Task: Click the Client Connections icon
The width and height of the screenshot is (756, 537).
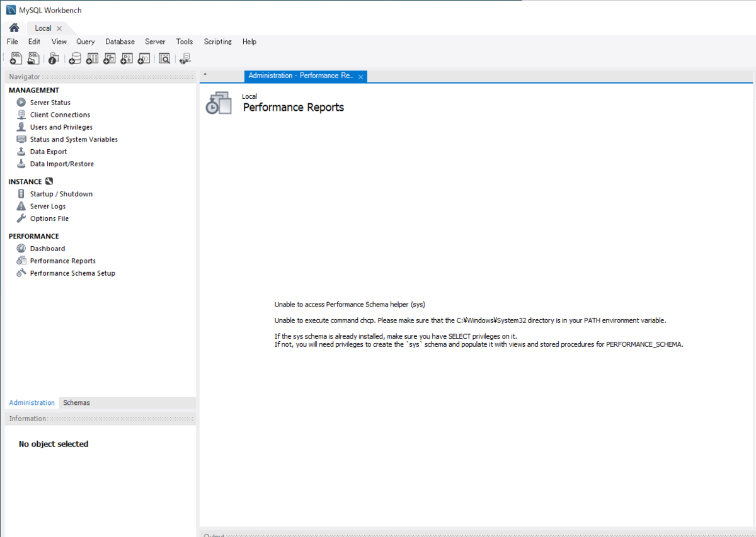Action: 21,115
